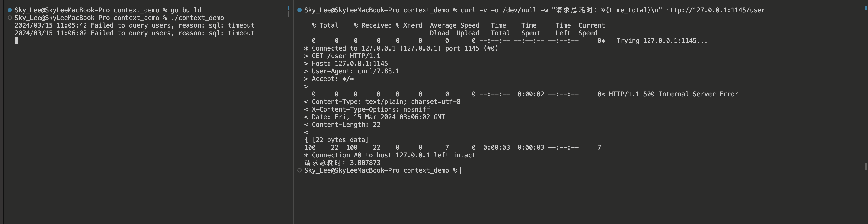Viewport: 868px width, 224px height.
Task: Click the "请求总耗时: 3.007873" output line
Action: [342, 163]
